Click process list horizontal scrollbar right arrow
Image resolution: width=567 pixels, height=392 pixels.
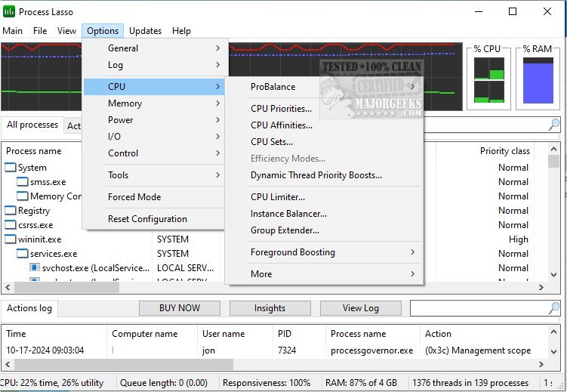[541, 288]
